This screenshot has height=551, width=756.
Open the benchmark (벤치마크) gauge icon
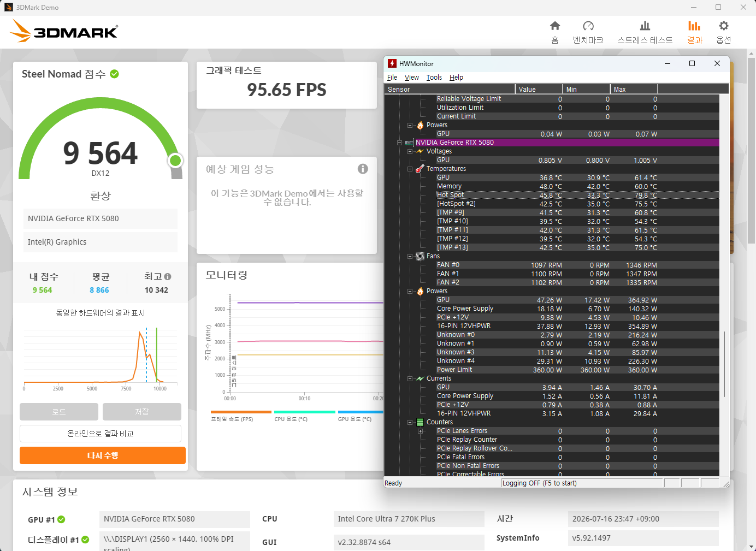click(588, 26)
